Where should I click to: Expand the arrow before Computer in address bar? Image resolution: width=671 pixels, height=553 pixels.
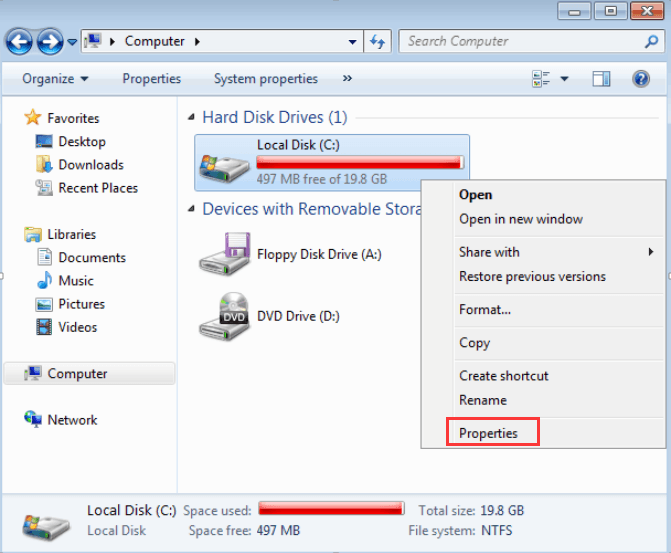(x=113, y=42)
